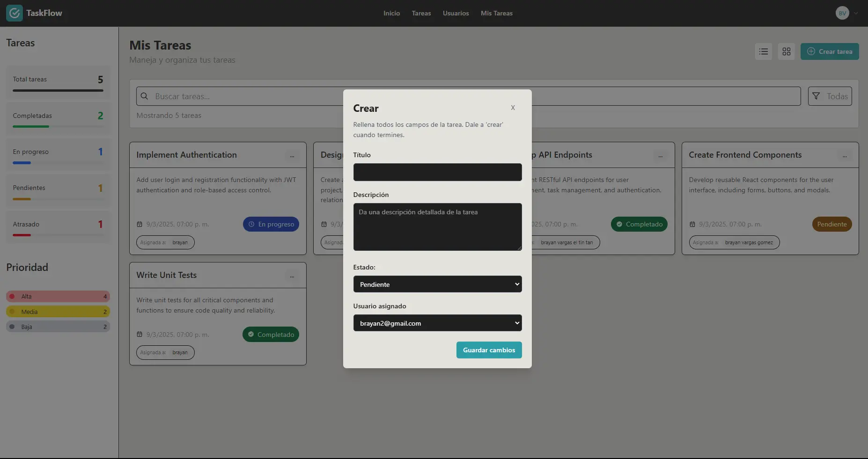Open options on Create Frontend Components card
This screenshot has height=459, width=868.
[x=845, y=156]
